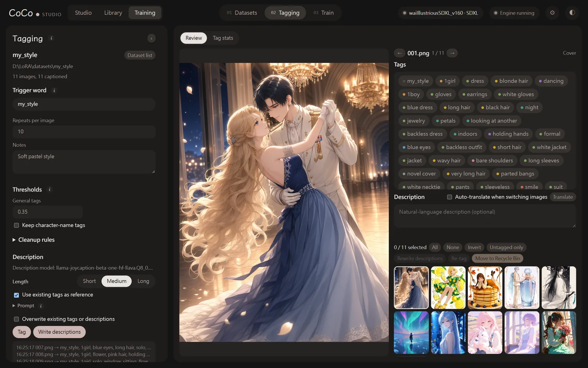588x368 pixels.
Task: Click the Invert selection button
Action: tap(474, 247)
